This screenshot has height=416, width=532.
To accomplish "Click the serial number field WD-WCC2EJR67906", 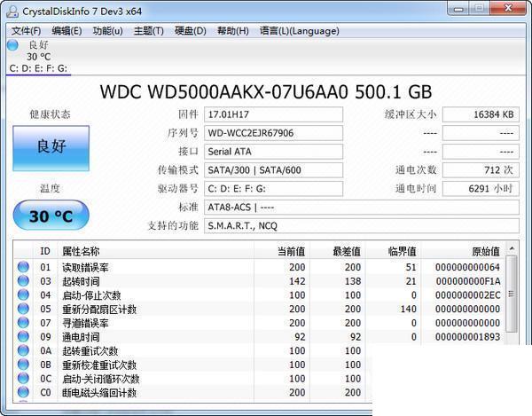I will [273, 133].
